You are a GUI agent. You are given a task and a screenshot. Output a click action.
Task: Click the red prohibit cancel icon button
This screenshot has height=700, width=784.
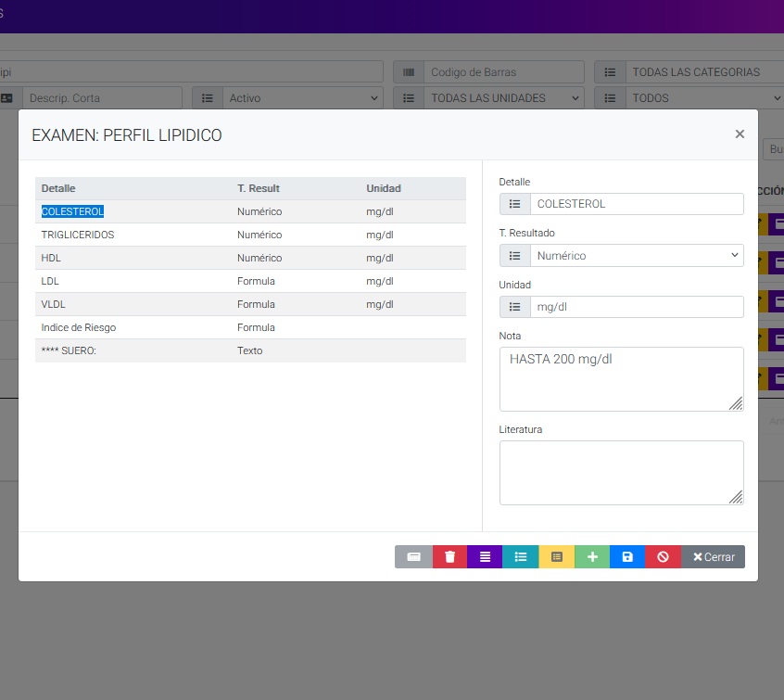pyautogui.click(x=663, y=557)
